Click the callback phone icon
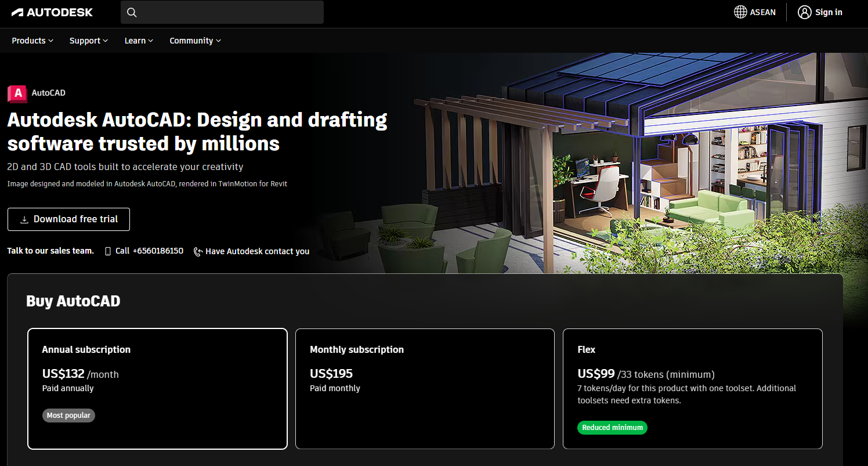This screenshot has width=868, height=466. tap(198, 251)
